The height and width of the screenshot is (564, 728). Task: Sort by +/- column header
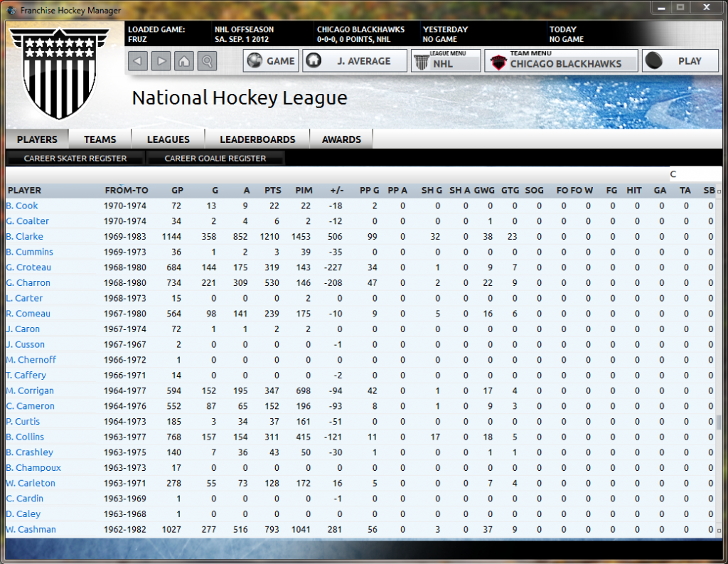click(337, 191)
